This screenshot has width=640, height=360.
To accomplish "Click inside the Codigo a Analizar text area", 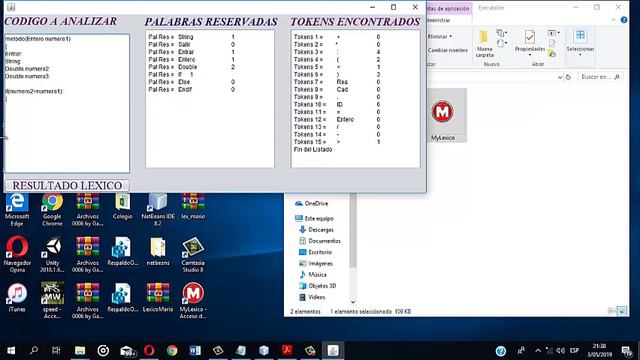I will [x=67, y=103].
